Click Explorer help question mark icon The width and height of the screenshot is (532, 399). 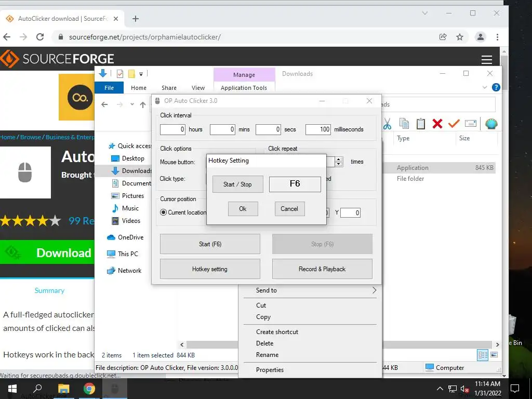(x=496, y=87)
